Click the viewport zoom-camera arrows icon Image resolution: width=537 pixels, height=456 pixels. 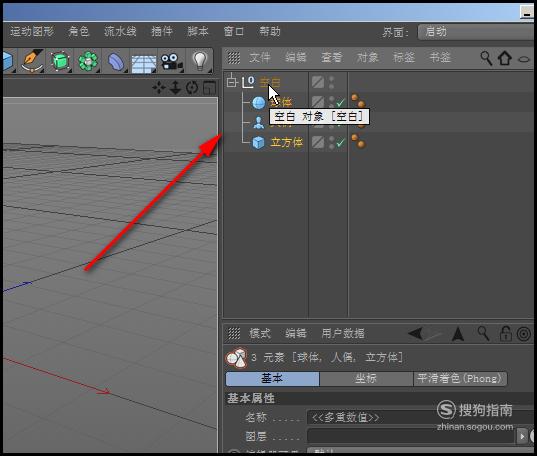tap(175, 88)
